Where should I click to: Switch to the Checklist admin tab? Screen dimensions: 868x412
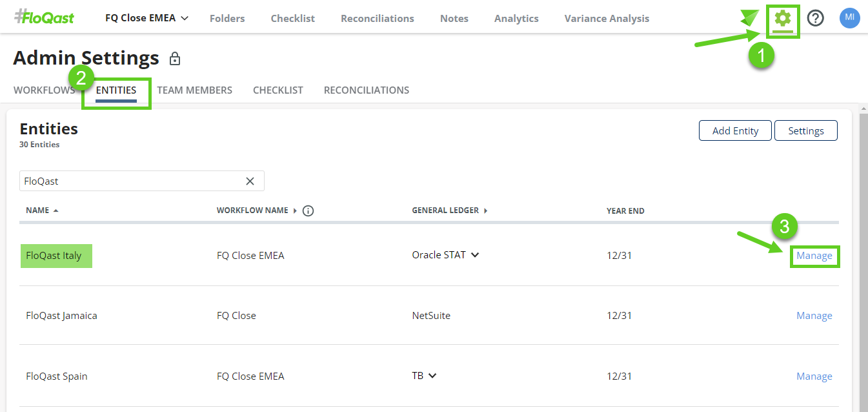point(278,90)
